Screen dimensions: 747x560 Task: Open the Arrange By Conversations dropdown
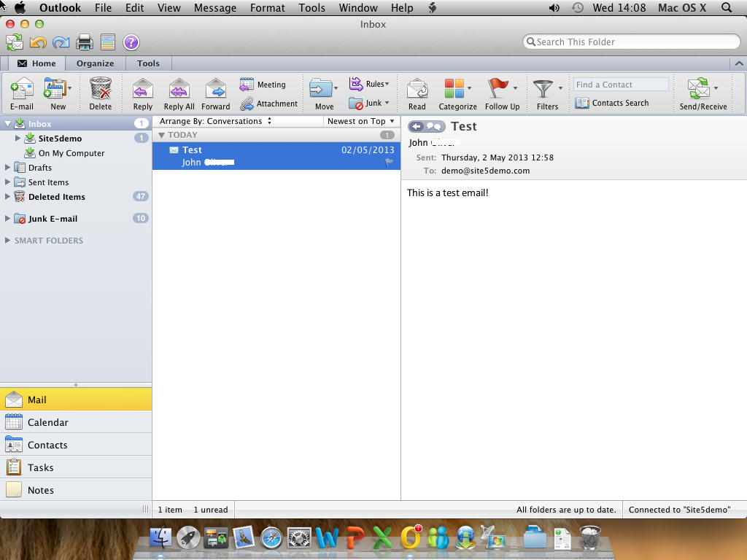(215, 121)
